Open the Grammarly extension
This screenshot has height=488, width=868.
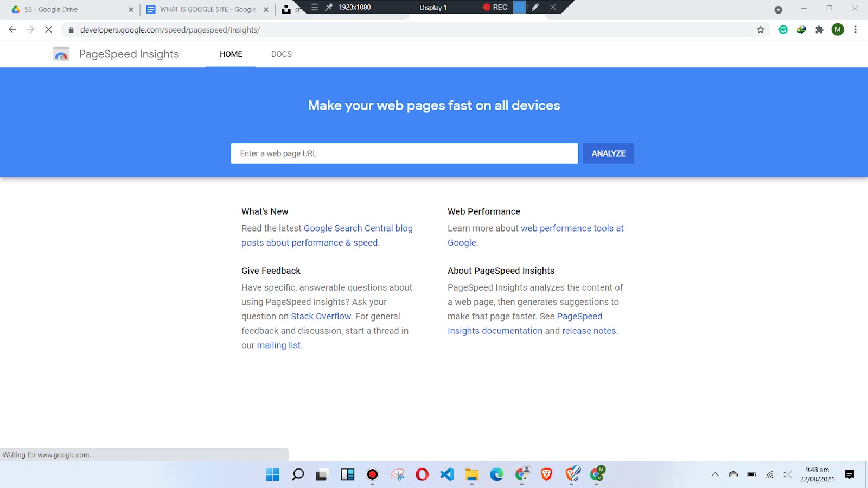click(783, 30)
